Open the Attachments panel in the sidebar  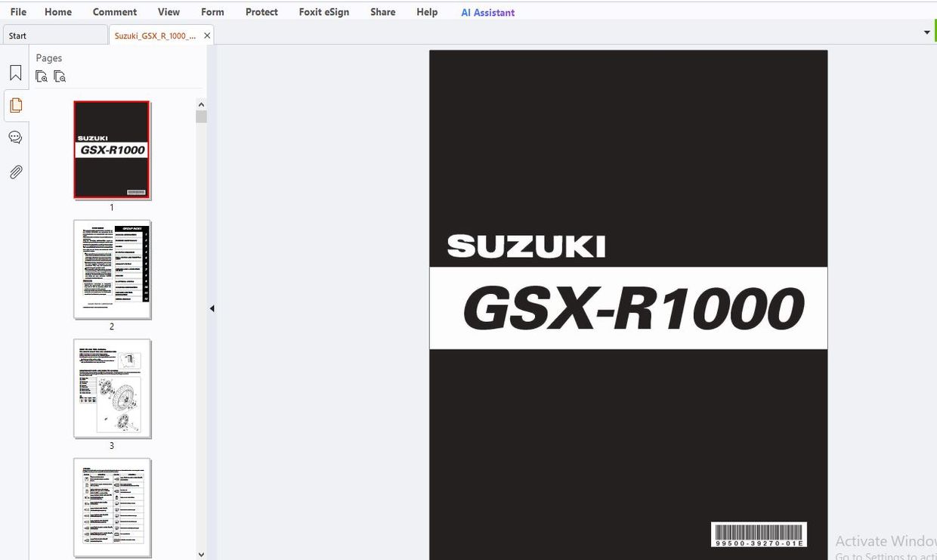click(15, 172)
